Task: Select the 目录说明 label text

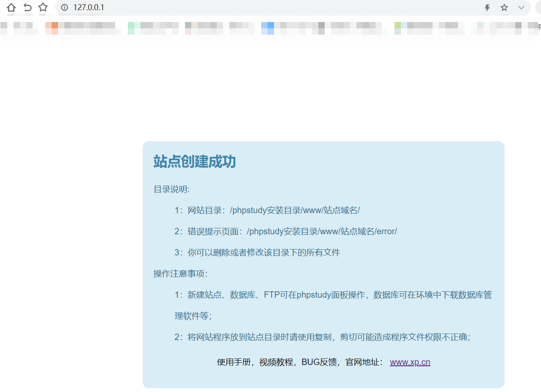Action: coord(171,189)
